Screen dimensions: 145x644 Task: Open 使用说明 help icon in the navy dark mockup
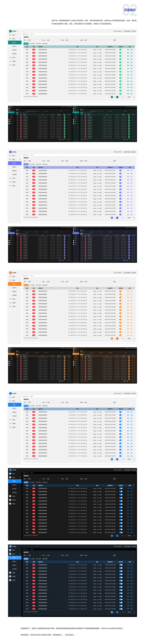click(125, 547)
